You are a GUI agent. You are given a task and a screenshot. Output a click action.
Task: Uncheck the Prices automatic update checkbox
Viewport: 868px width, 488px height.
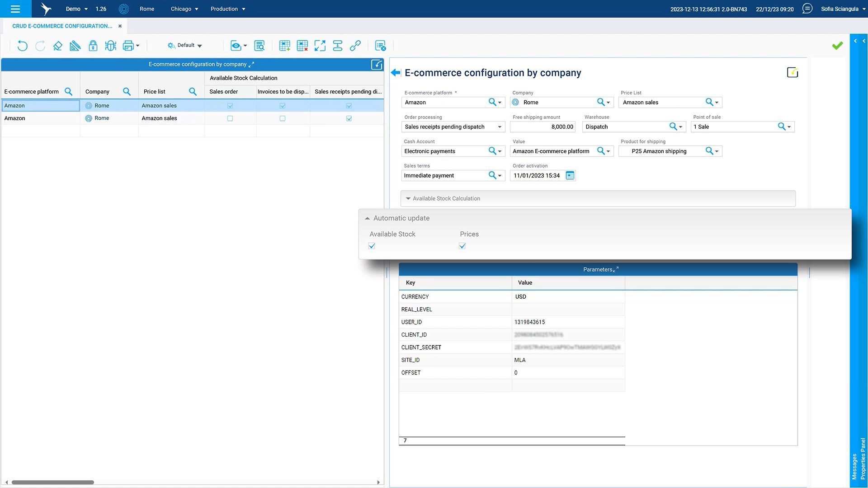462,246
